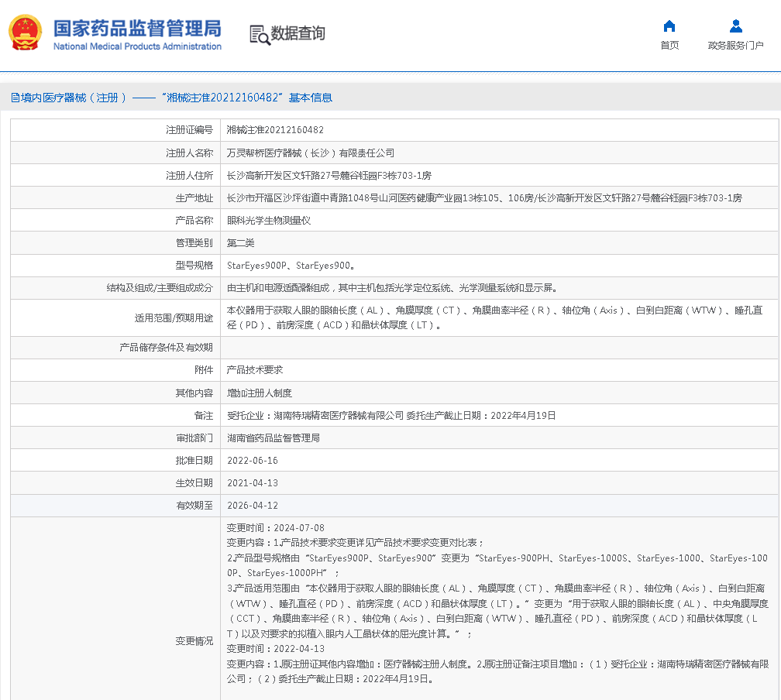Go to the 首页 text link
781x700 pixels.
point(669,46)
